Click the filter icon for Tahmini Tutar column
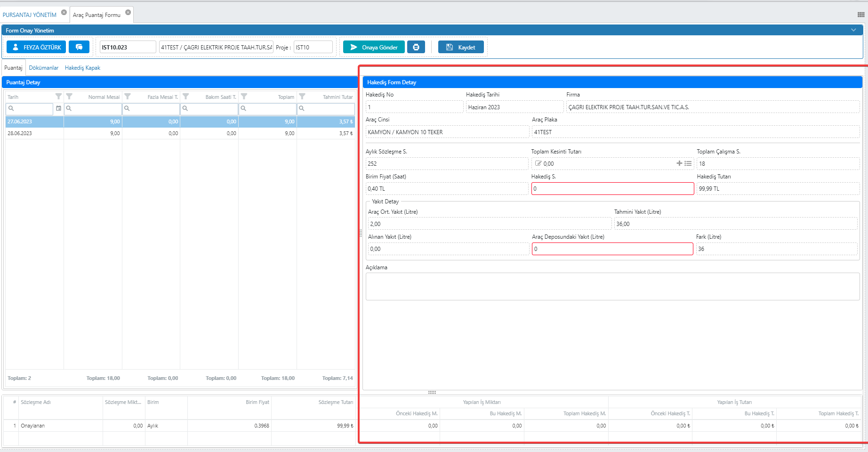The height and width of the screenshot is (452, 868). (x=302, y=97)
